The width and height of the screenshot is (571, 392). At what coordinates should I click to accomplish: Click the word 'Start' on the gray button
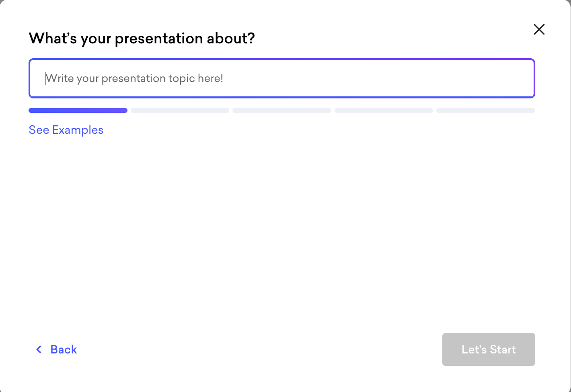503,349
